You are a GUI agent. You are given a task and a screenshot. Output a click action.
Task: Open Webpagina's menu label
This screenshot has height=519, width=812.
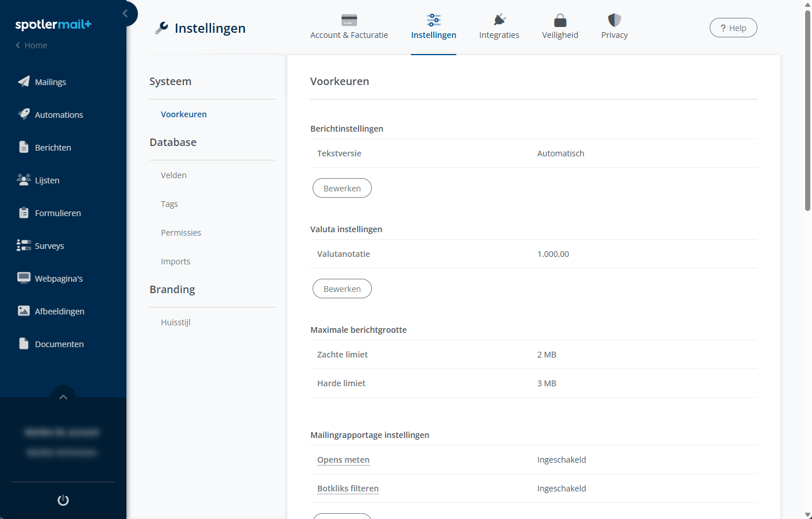pos(59,279)
